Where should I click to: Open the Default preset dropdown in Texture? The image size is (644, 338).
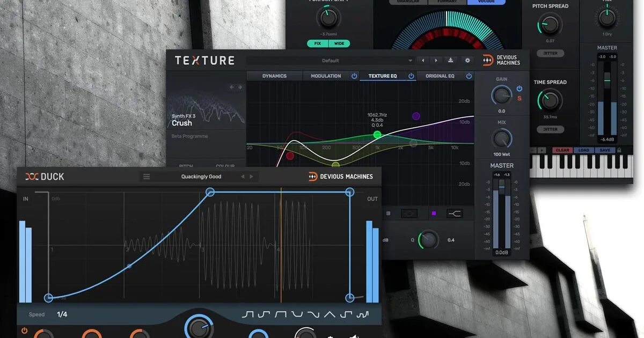(x=331, y=60)
